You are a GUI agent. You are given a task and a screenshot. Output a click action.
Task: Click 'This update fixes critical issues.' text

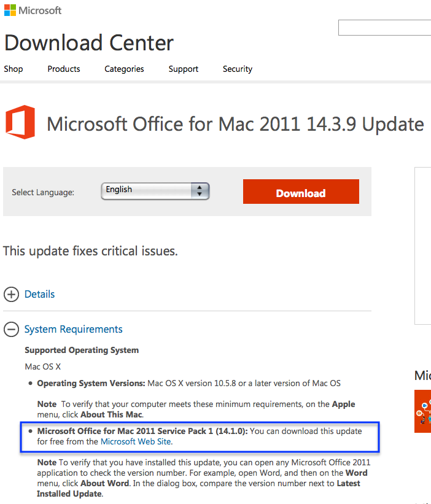[x=90, y=251]
